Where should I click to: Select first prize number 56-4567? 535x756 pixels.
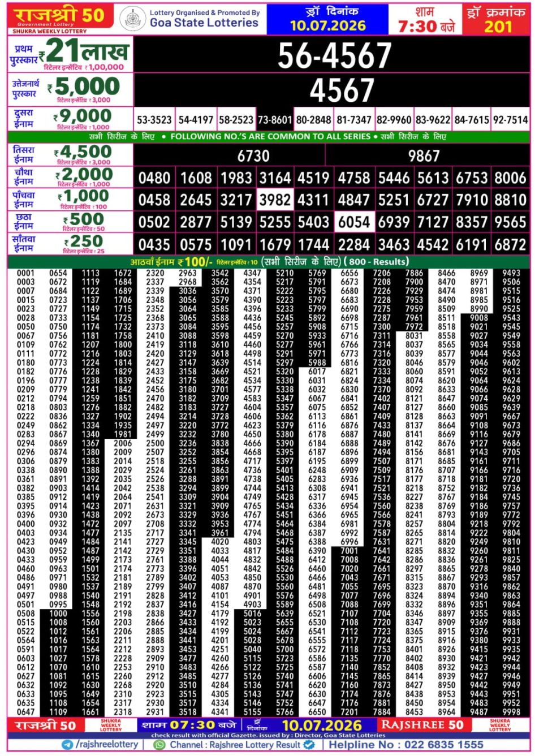pyautogui.click(x=334, y=55)
